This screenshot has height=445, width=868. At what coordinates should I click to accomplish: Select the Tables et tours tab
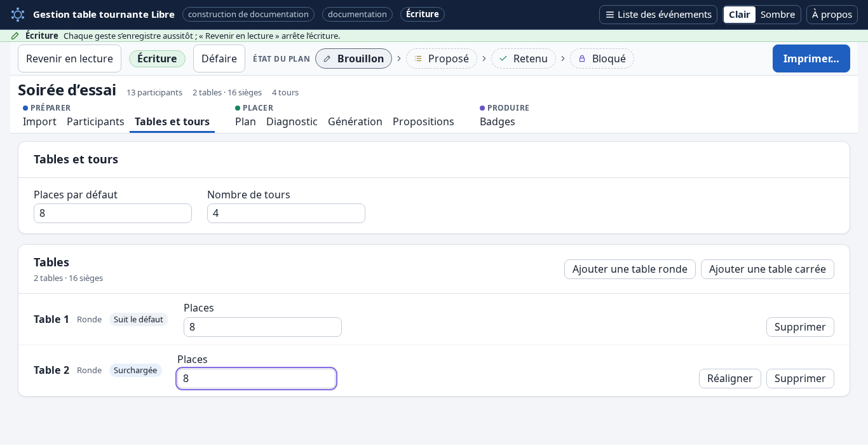(172, 121)
